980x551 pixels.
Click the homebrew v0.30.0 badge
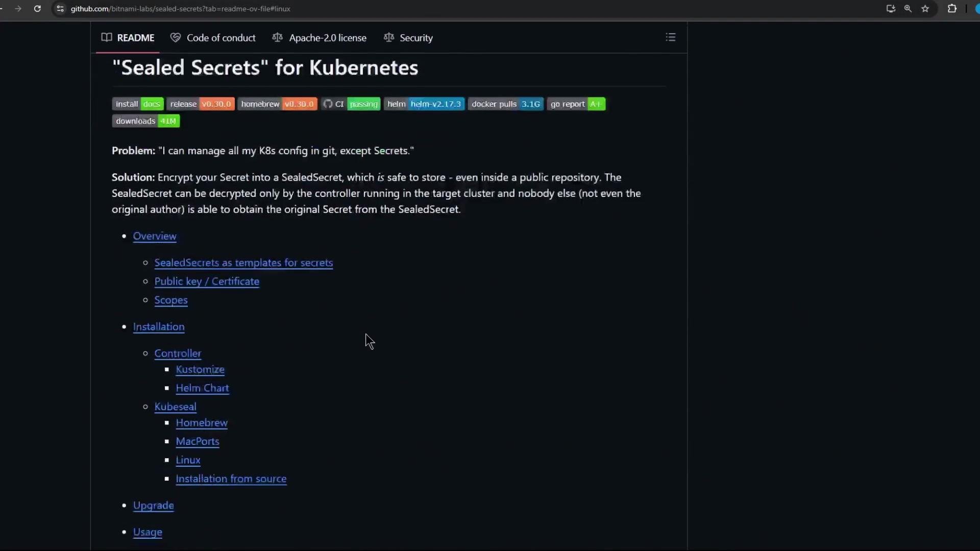(277, 104)
